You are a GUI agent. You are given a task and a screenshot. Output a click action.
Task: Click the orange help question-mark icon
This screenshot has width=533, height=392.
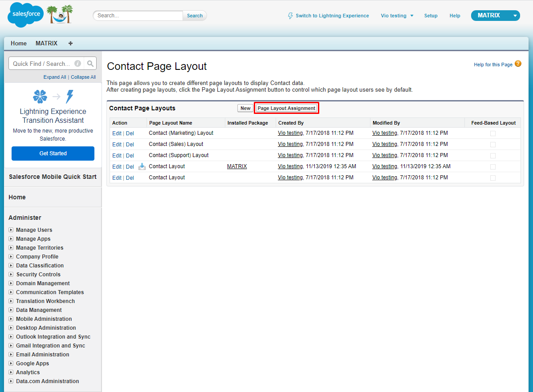[x=518, y=64]
